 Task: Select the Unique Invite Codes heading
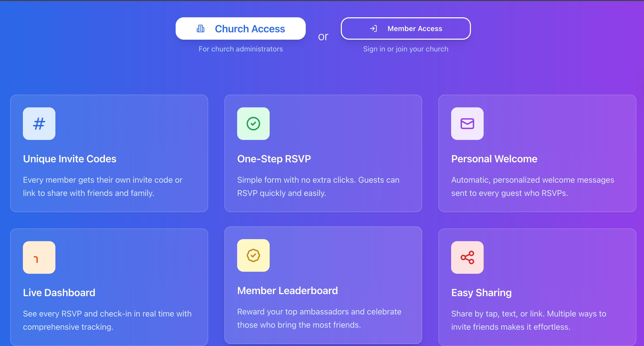[x=70, y=159]
